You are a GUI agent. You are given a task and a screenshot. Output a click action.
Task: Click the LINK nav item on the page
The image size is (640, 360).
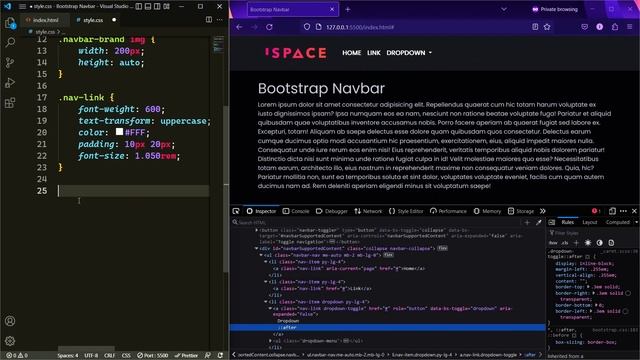pos(373,53)
